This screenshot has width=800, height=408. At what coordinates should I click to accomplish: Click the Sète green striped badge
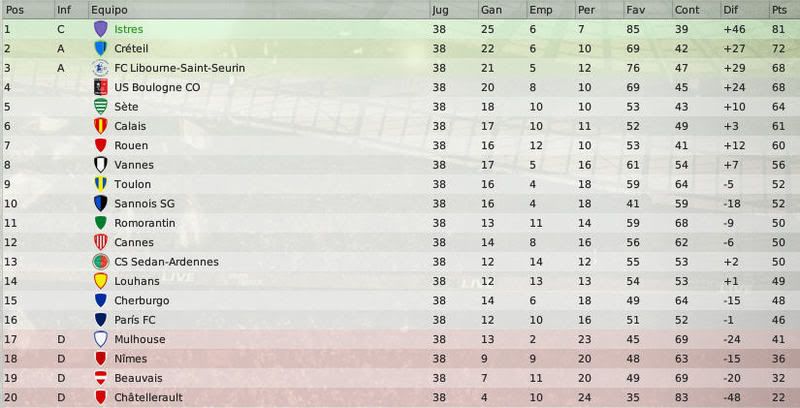pos(101,107)
